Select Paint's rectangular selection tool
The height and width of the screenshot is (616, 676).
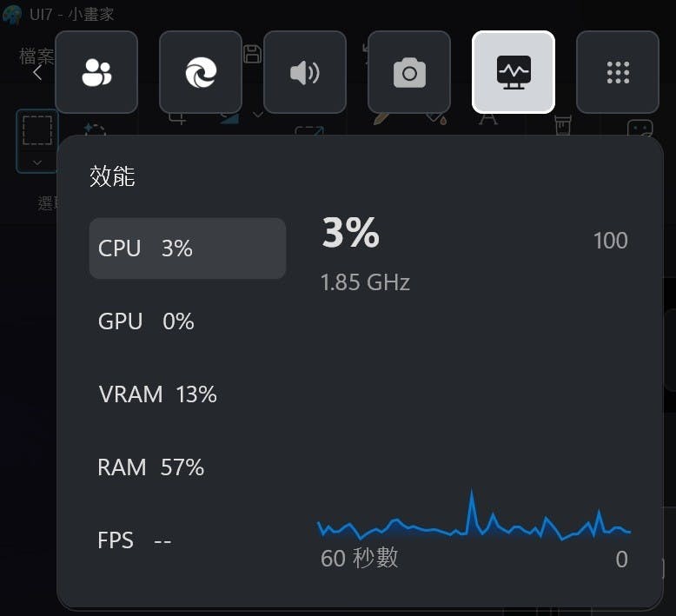point(36,131)
